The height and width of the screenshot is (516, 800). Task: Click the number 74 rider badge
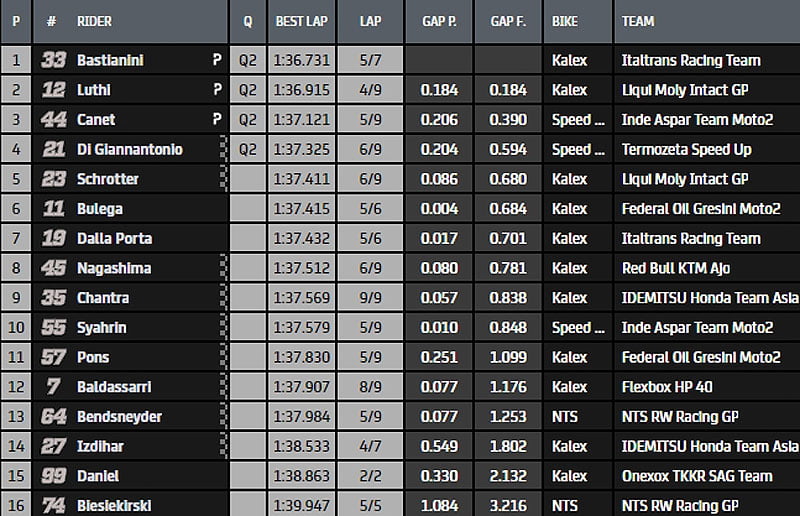[53, 506]
